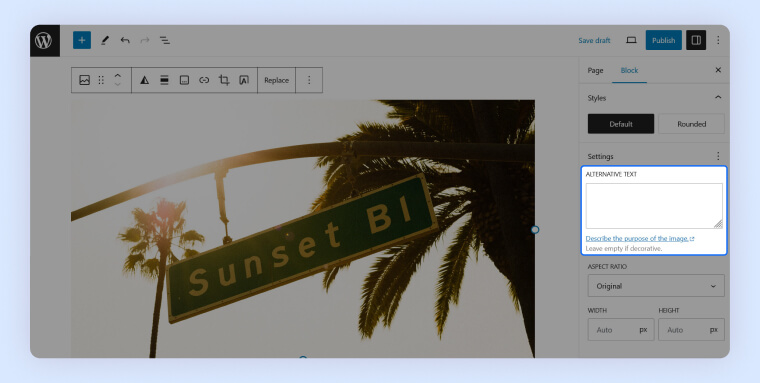Switch to the Page tab
The height and width of the screenshot is (383, 760).
click(x=595, y=70)
